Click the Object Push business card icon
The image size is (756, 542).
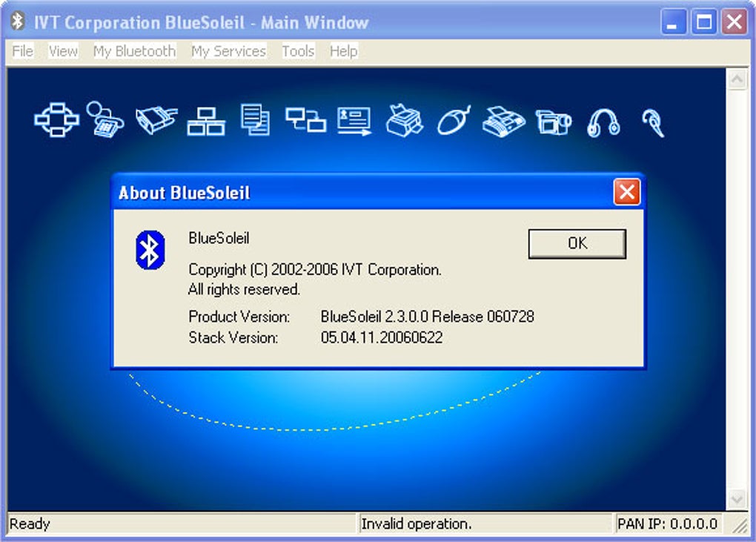tap(356, 120)
